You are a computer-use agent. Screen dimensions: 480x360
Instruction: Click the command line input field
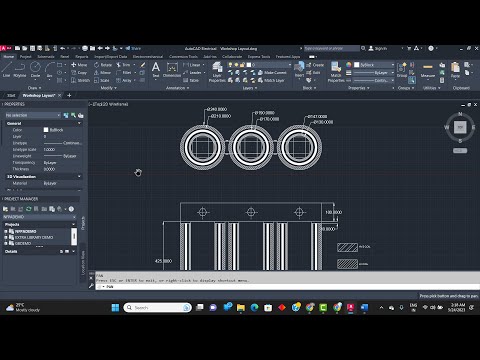(x=287, y=287)
